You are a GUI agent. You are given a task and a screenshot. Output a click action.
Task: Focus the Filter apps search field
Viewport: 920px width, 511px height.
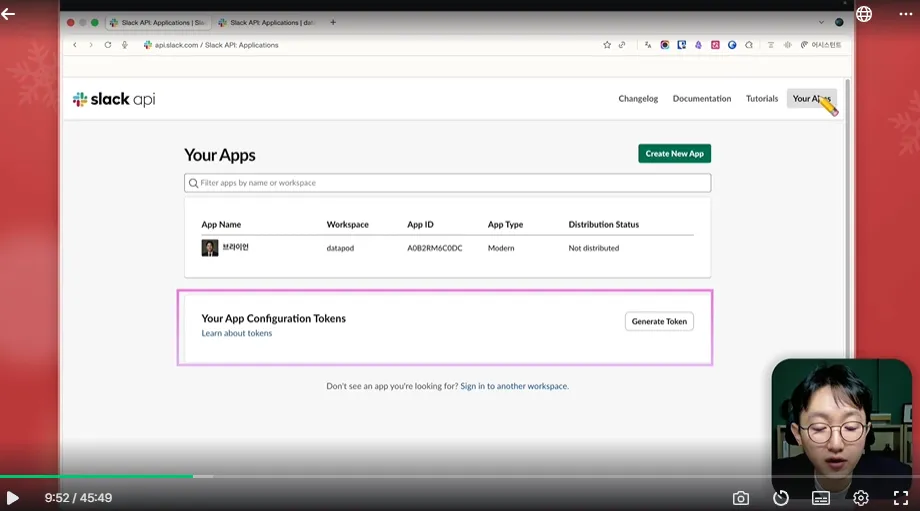447,183
